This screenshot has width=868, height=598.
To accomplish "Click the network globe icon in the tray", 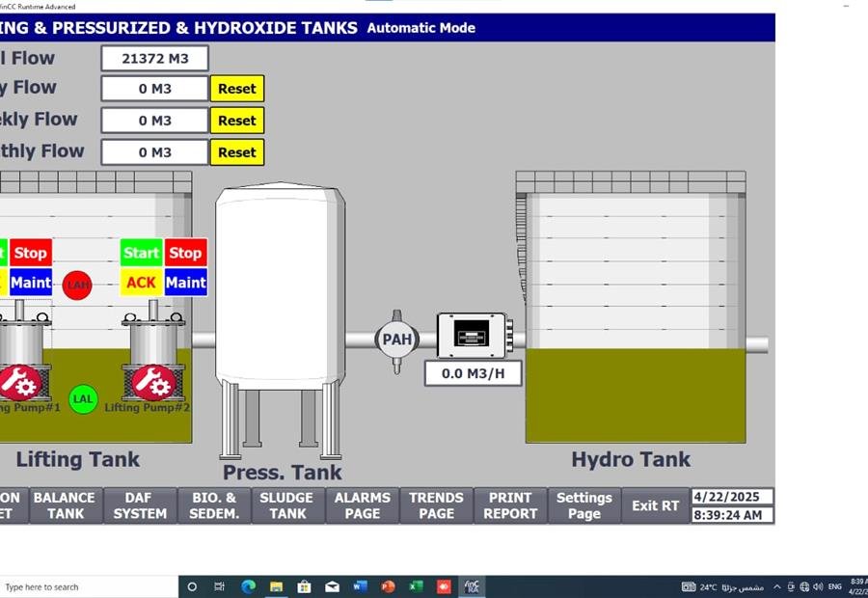I will pos(805,587).
